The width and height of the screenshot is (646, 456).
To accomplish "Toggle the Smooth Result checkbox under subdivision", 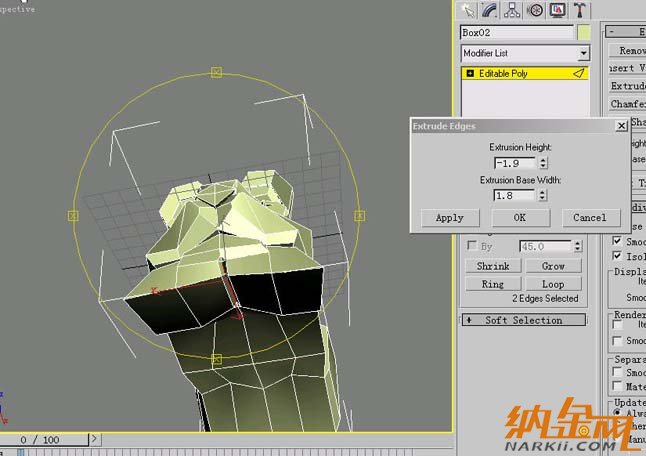I will (617, 241).
